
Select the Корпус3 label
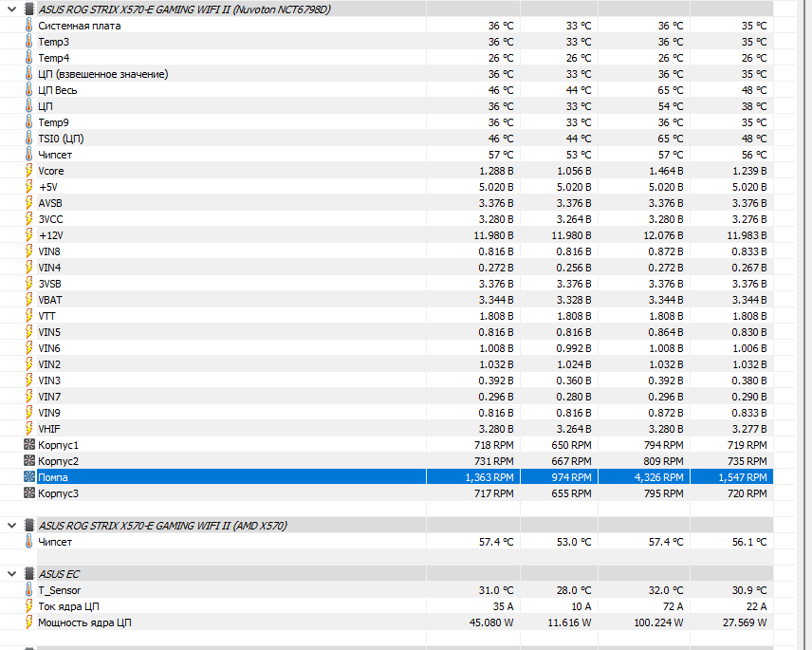point(58,493)
